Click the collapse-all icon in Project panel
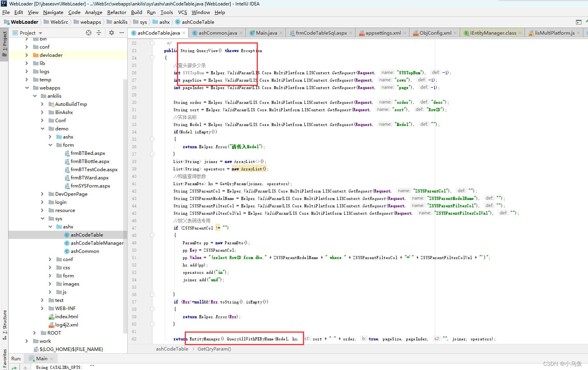Screen dimensions: 588x370 point(99,33)
